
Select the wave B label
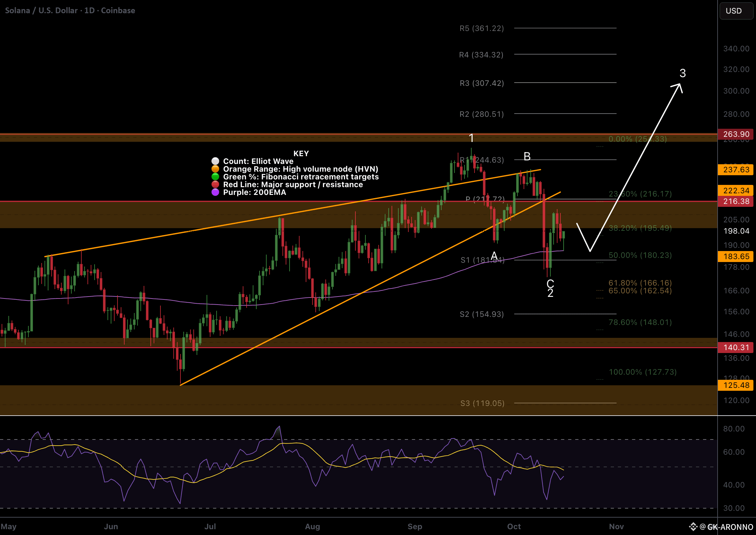pos(527,156)
